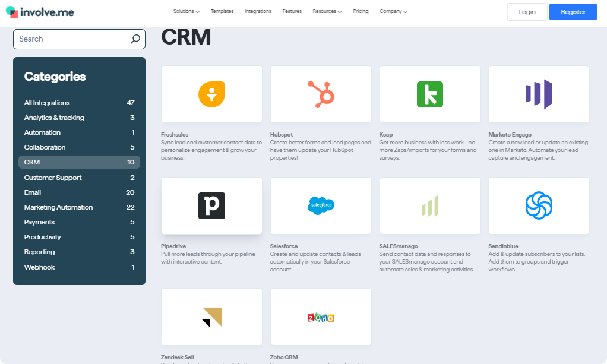This screenshot has width=607, height=364.
Task: Select Analytics & tracking category
Action: [79, 118]
